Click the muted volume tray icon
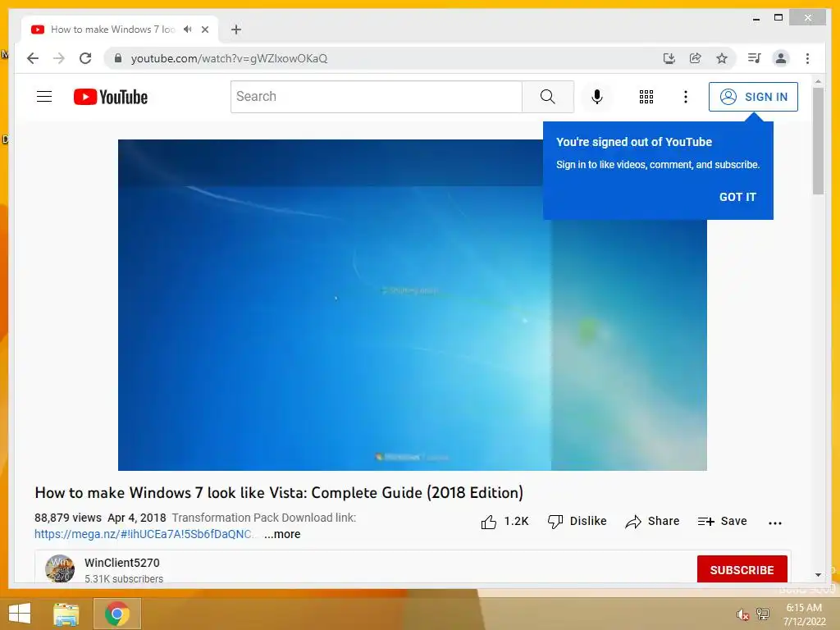The width and height of the screenshot is (840, 630). coord(742,614)
